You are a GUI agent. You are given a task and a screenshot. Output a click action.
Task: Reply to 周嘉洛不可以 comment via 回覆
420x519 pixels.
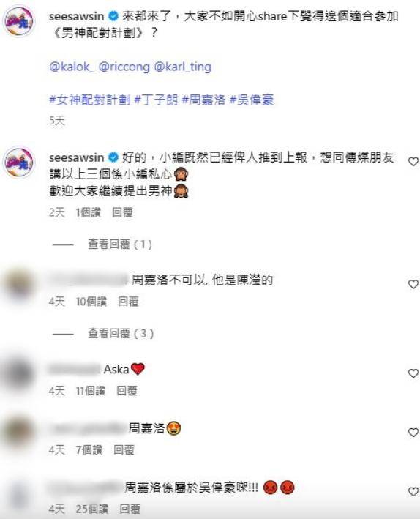[x=128, y=302]
